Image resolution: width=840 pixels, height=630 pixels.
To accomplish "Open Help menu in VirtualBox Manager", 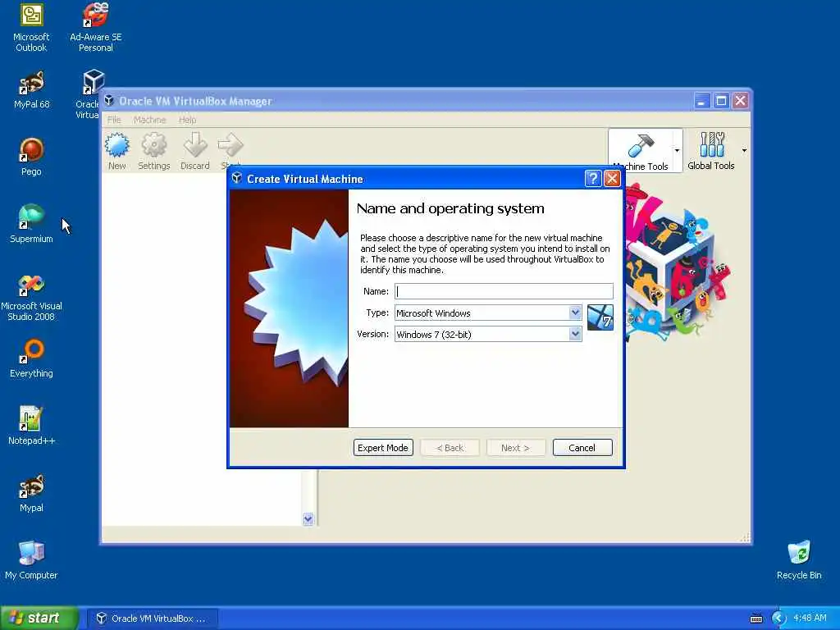I will tap(188, 120).
